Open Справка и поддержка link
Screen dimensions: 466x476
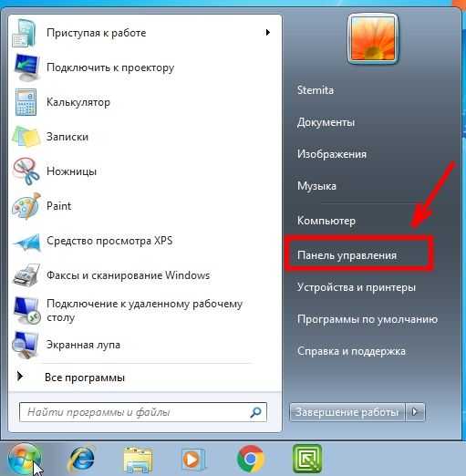pos(351,351)
